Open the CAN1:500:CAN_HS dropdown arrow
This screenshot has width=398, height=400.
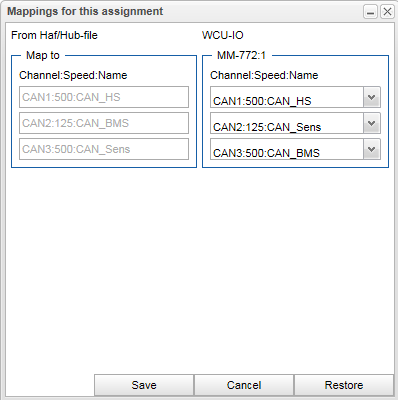(x=372, y=97)
